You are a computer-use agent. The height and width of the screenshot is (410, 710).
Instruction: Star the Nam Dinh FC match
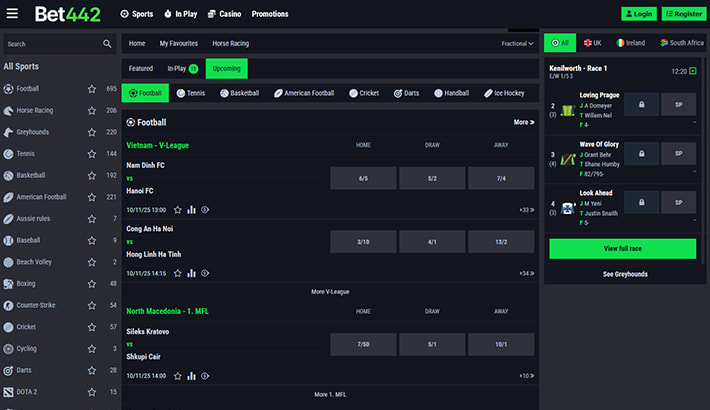coord(178,210)
